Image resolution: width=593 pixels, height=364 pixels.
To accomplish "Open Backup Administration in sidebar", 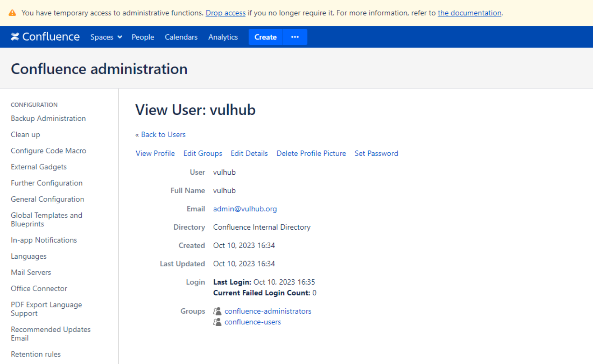I will 48,118.
